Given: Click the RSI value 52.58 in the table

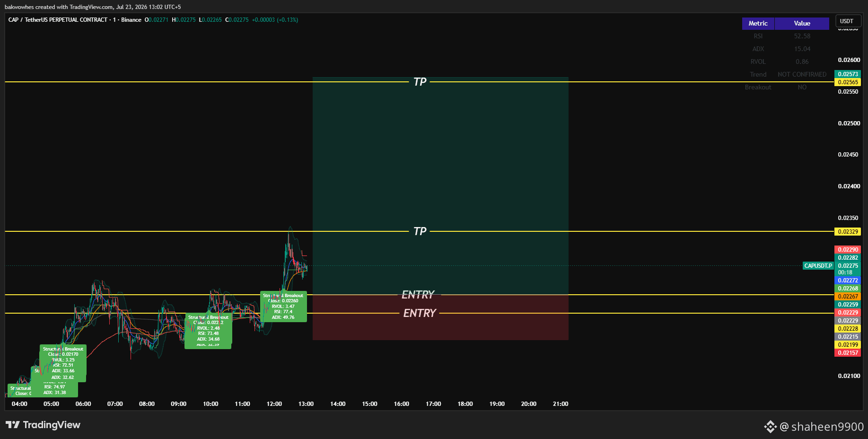Looking at the screenshot, I should [x=802, y=36].
